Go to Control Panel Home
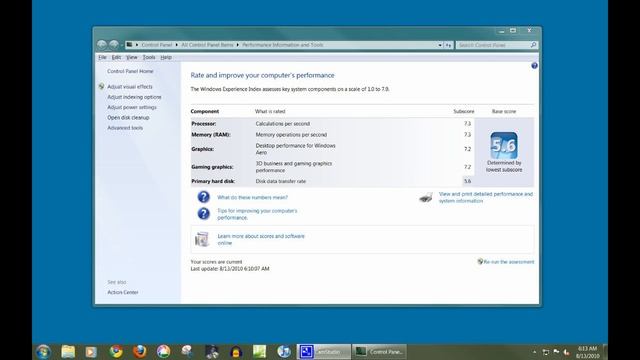 click(x=130, y=71)
